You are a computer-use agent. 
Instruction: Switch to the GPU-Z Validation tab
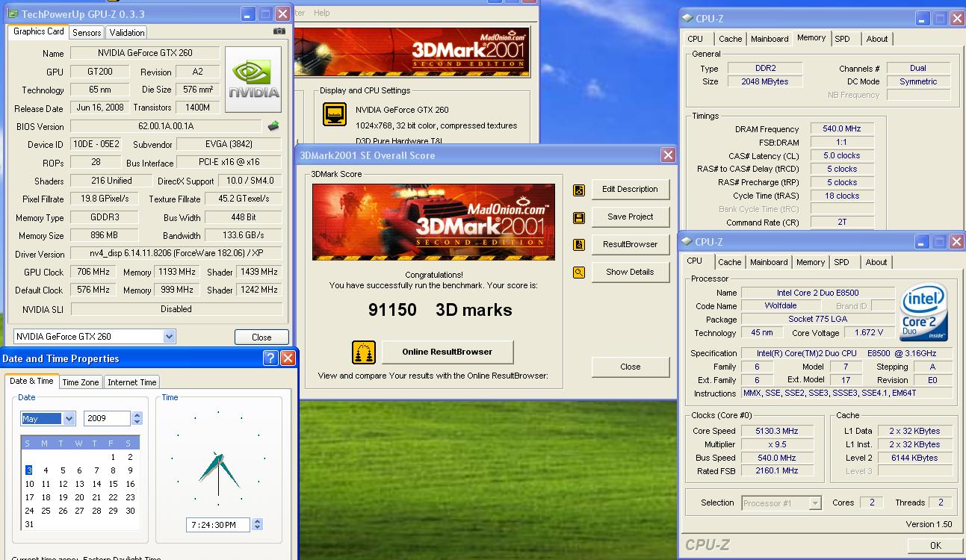click(x=127, y=33)
